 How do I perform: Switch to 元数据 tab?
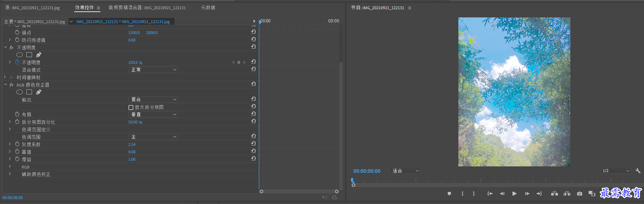pyautogui.click(x=208, y=7)
